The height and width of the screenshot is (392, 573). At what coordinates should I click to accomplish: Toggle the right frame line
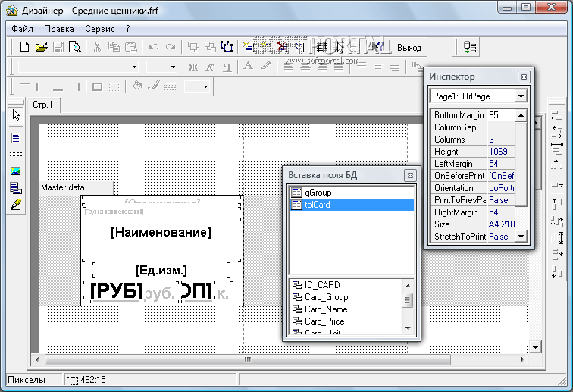pyautogui.click(x=77, y=86)
